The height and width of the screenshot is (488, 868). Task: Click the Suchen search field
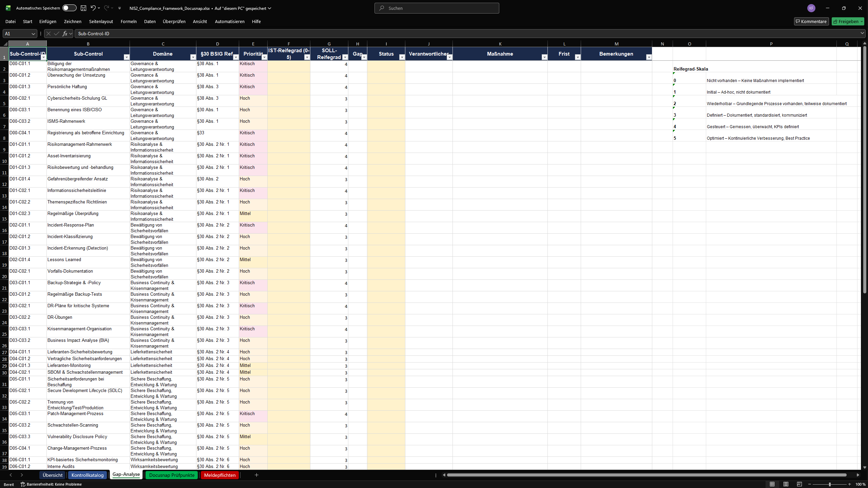coord(437,8)
